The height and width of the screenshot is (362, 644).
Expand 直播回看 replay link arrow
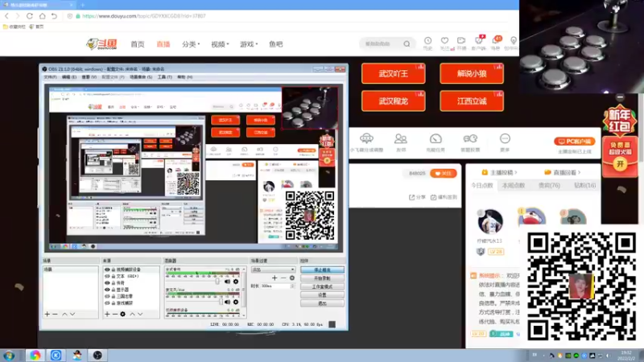[x=579, y=173]
